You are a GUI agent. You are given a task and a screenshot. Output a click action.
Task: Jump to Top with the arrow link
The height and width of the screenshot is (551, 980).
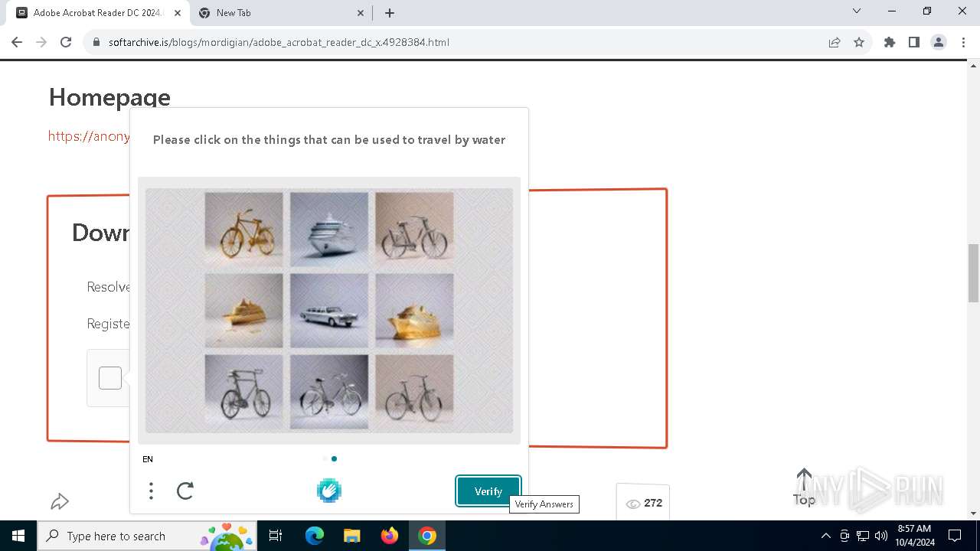[804, 487]
